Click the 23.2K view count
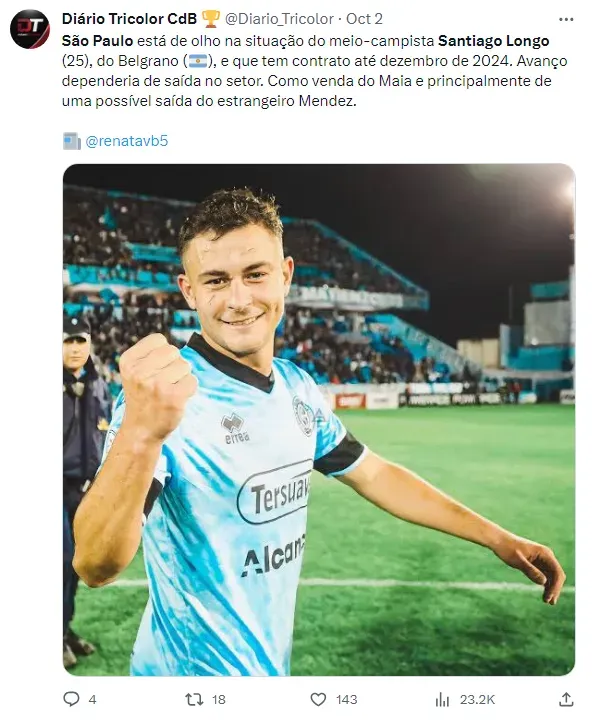Image resolution: width=595 pixels, height=721 pixels. 477,700
